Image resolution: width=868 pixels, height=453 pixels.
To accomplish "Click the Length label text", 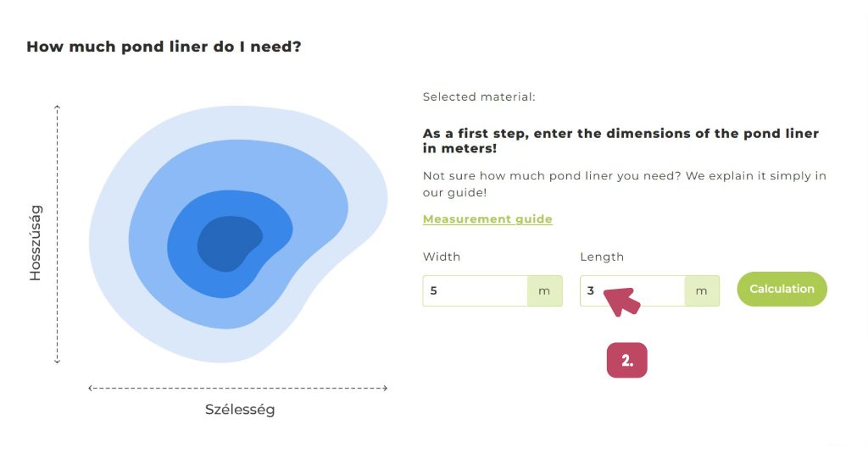I will (602, 257).
